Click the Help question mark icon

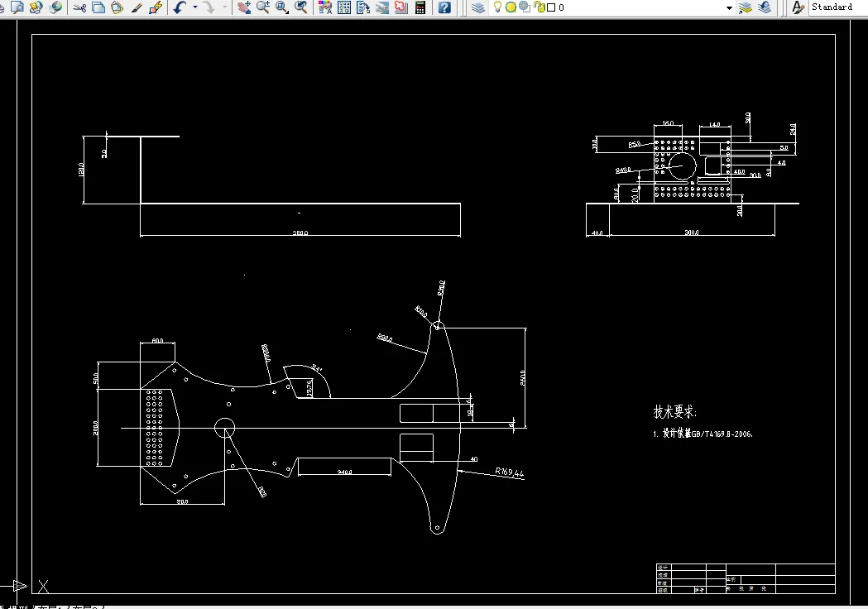click(x=444, y=7)
